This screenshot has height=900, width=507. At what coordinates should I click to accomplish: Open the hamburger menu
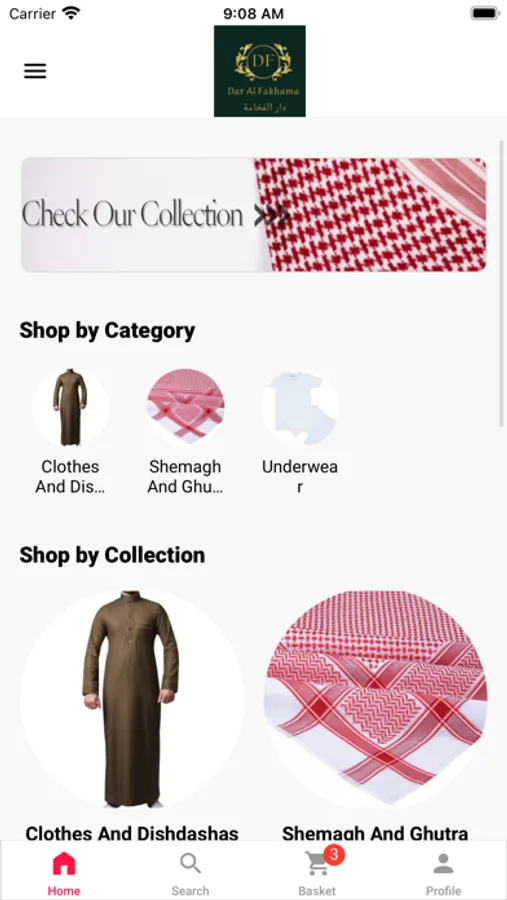coord(35,71)
